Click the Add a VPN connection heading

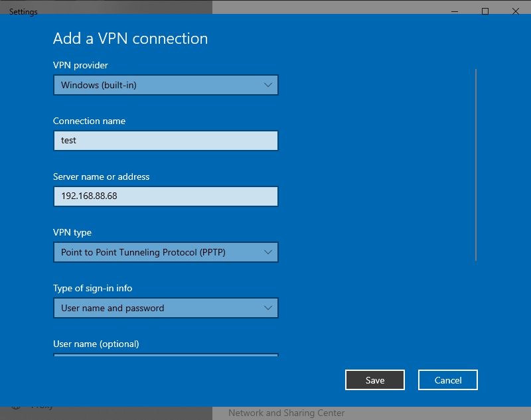[130, 38]
